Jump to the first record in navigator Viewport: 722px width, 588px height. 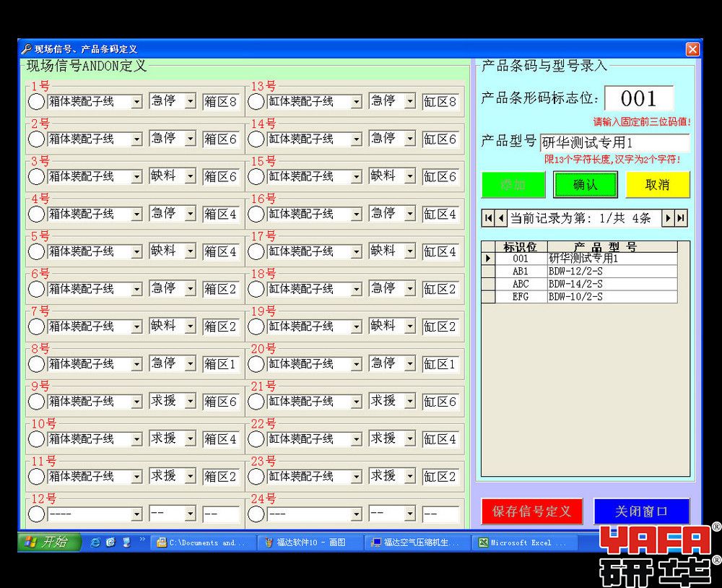point(489,218)
